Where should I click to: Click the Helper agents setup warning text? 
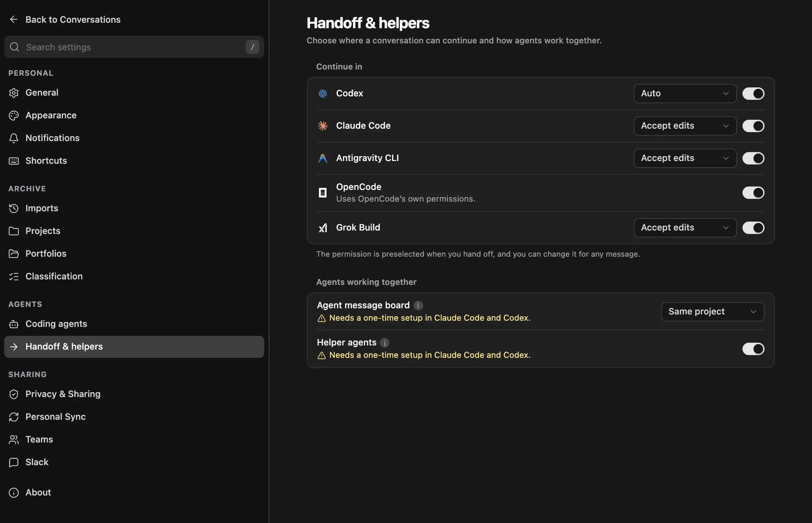pyautogui.click(x=430, y=355)
